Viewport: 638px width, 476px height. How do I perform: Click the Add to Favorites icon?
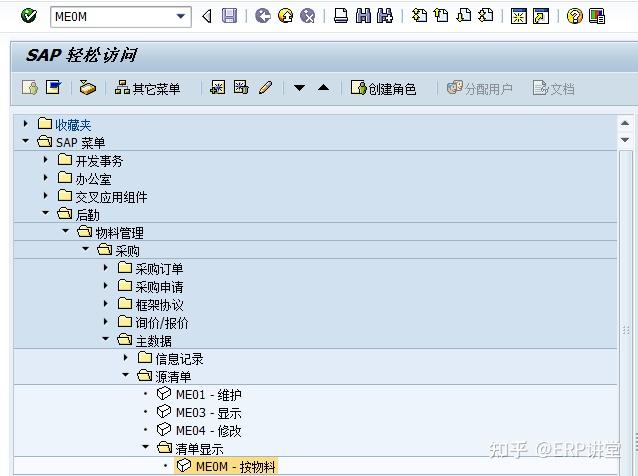[x=218, y=87]
